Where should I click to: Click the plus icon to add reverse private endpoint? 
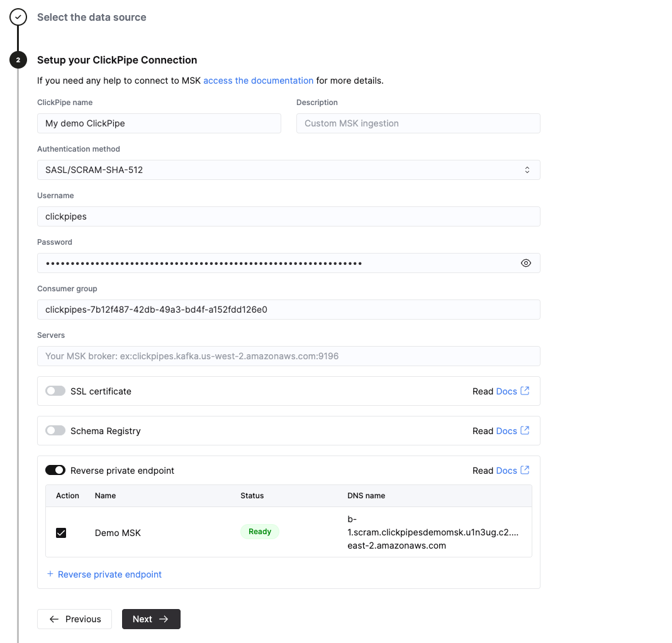pos(49,574)
